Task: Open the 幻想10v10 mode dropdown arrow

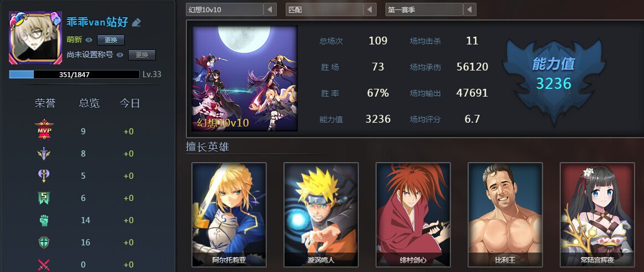Action: (270, 9)
